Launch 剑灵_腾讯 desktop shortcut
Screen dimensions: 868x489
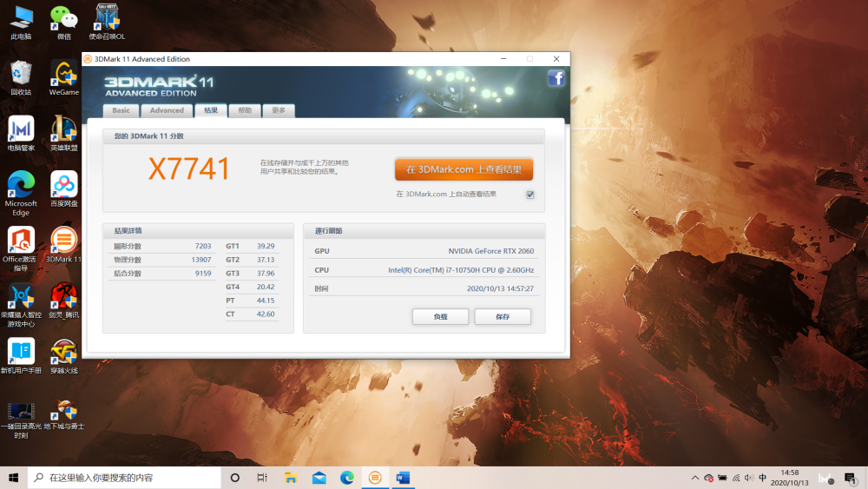[x=64, y=301]
